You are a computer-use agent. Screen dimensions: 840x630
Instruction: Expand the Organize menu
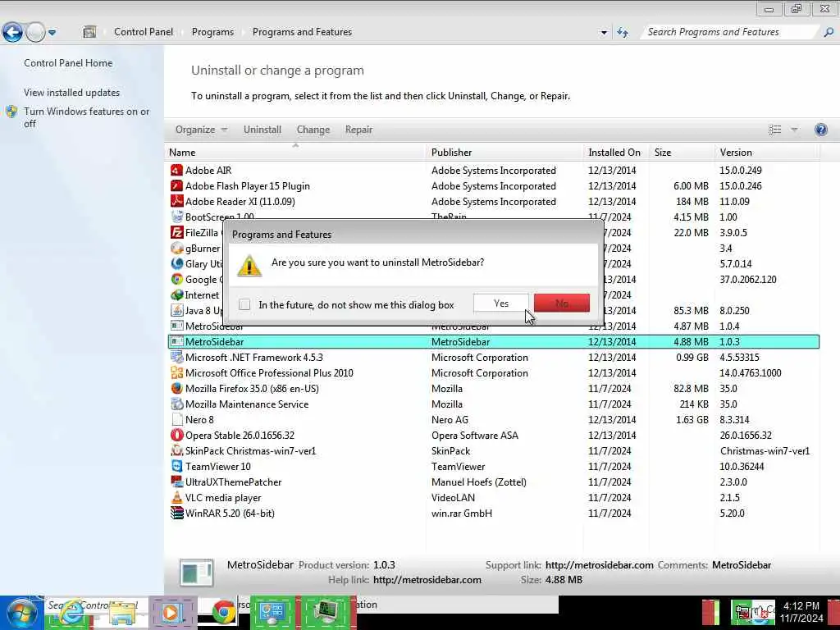[202, 130]
